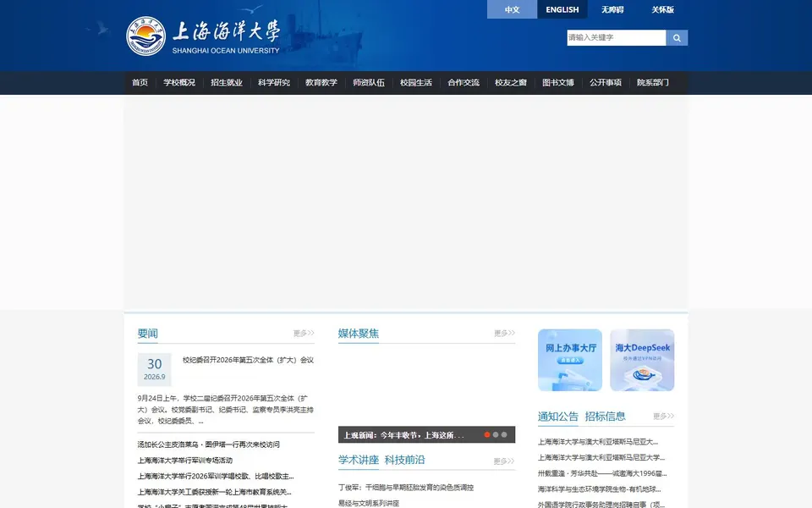812x508 pixels.
Task: Open the 院系部门 menu
Action: [652, 82]
